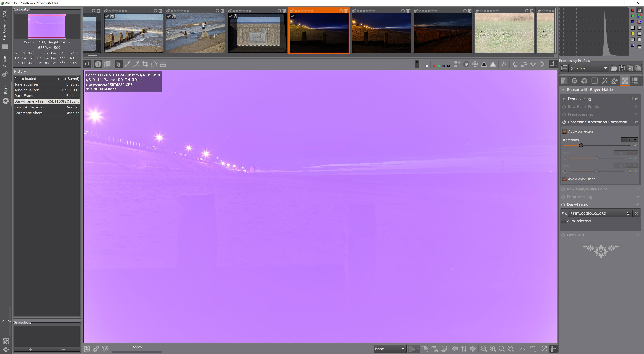Uncheck Avoid color shift option
Viewport: 644px width, 354px height.
(x=565, y=179)
